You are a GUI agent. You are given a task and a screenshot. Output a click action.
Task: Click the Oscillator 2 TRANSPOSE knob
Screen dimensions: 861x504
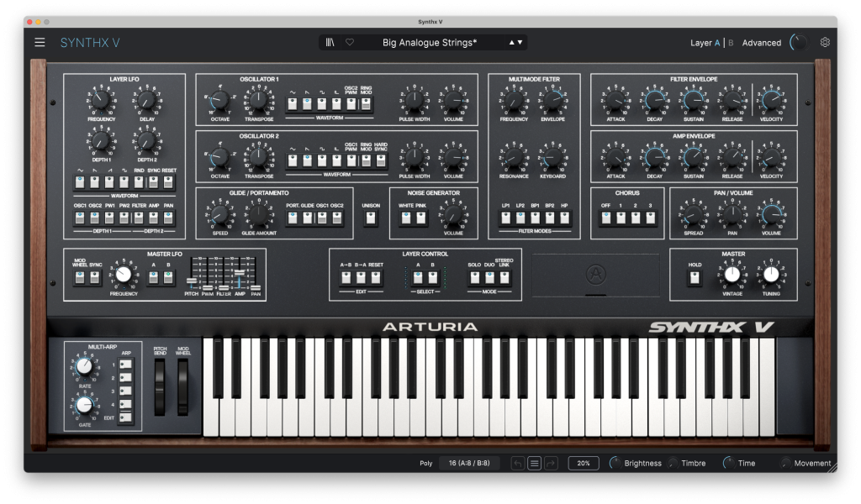259,157
